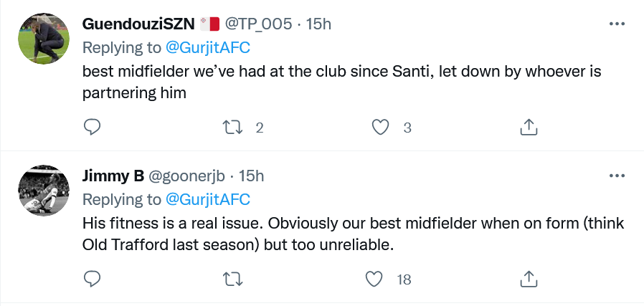The height and width of the screenshot is (306, 644).
Task: Like GuendouziSZN's tweet
Action: click(x=381, y=128)
